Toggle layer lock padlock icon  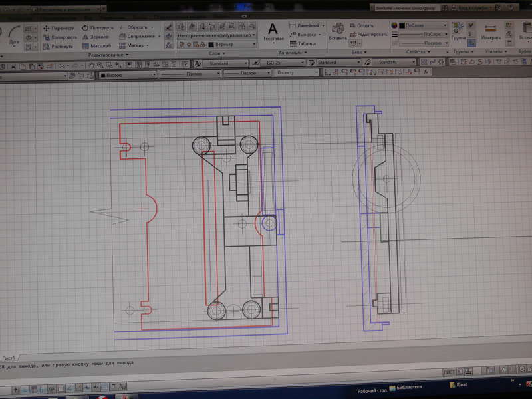point(203,45)
